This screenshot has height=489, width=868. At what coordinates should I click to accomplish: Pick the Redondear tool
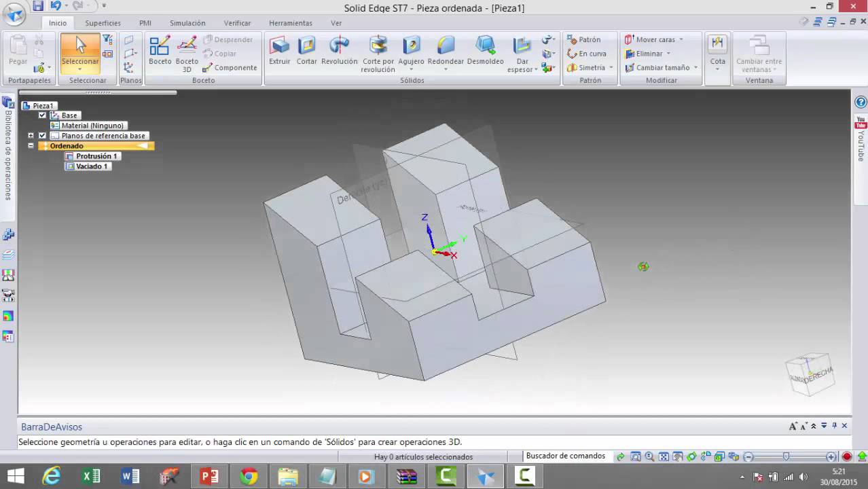(x=446, y=51)
